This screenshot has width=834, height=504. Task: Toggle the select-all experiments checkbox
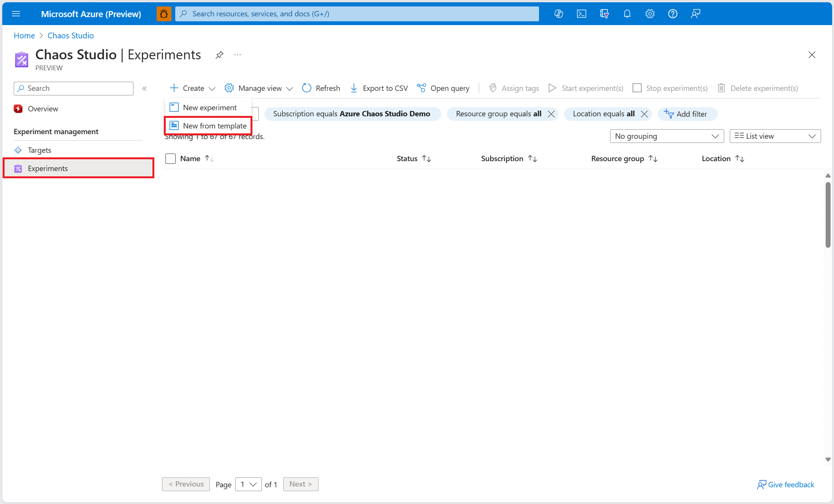coord(170,158)
